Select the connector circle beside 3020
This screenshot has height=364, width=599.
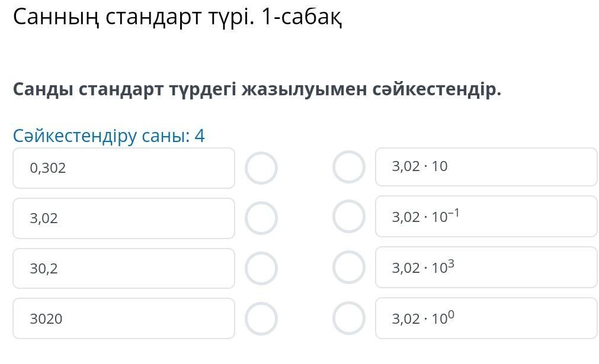(261, 318)
